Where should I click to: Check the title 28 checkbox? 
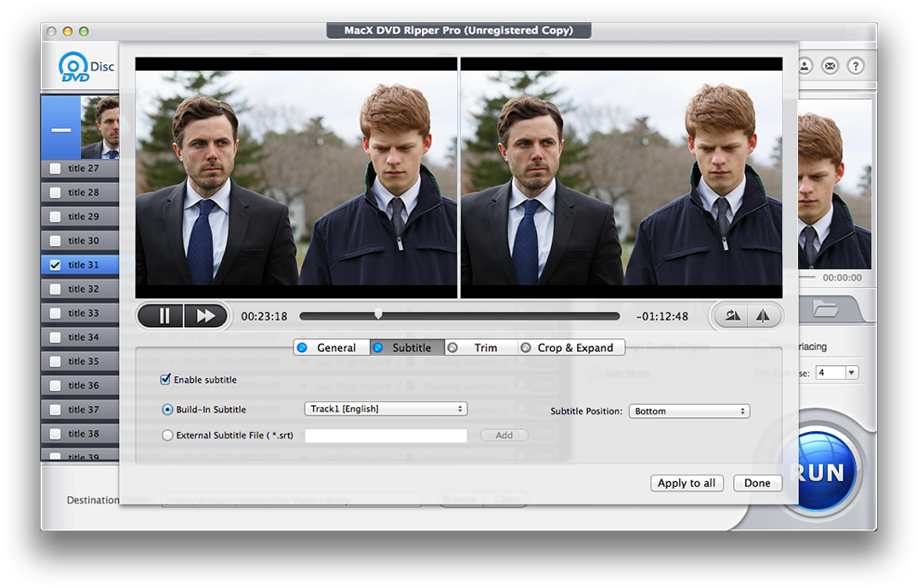56,193
